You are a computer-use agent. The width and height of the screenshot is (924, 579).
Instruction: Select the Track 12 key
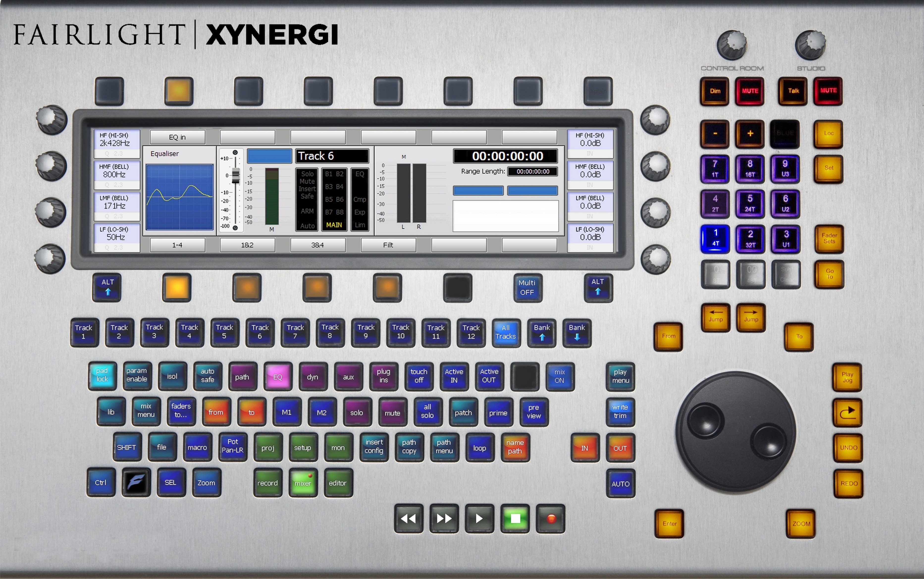click(471, 333)
